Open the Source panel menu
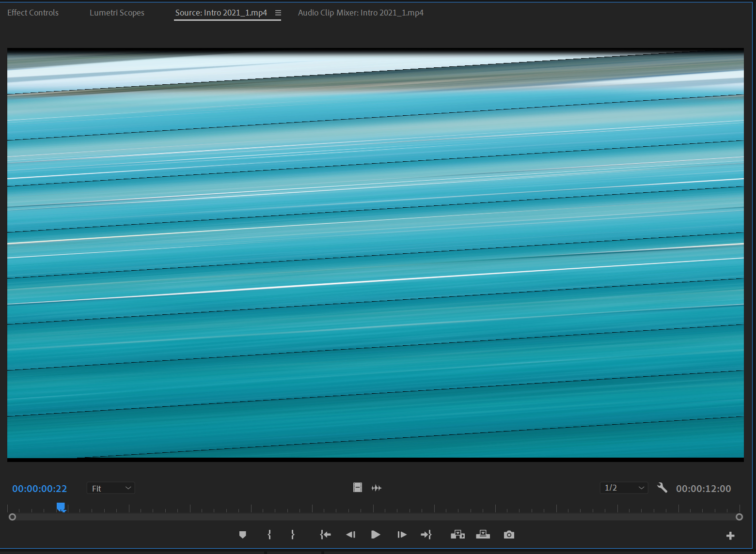 point(277,13)
